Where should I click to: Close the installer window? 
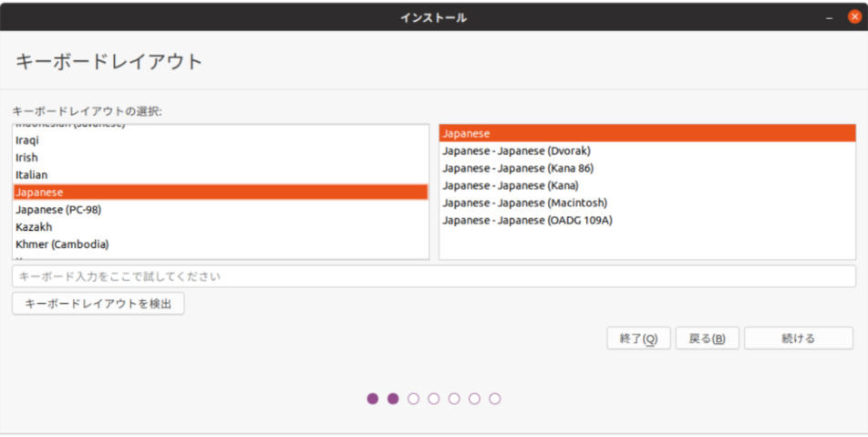854,17
